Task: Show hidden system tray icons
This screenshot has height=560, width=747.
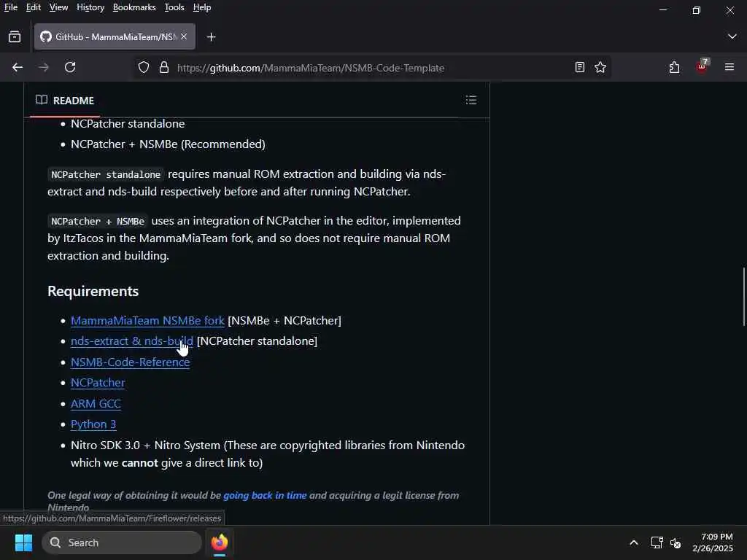Action: [x=634, y=542]
